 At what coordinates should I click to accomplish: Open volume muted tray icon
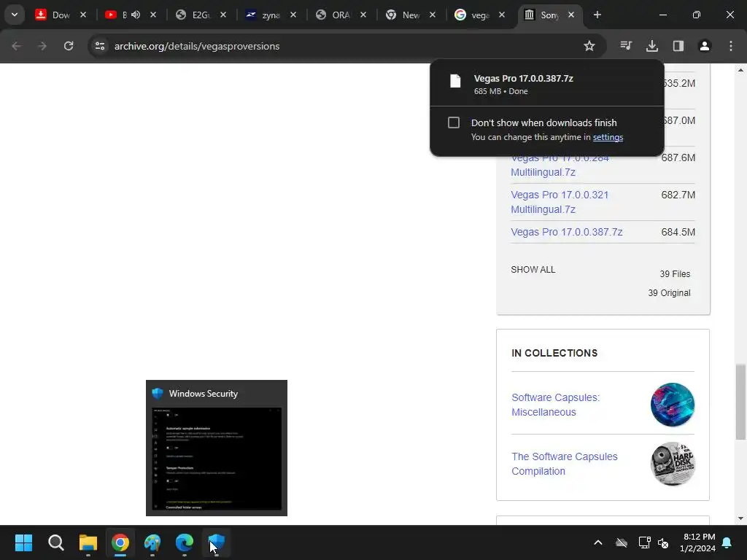[662, 542]
